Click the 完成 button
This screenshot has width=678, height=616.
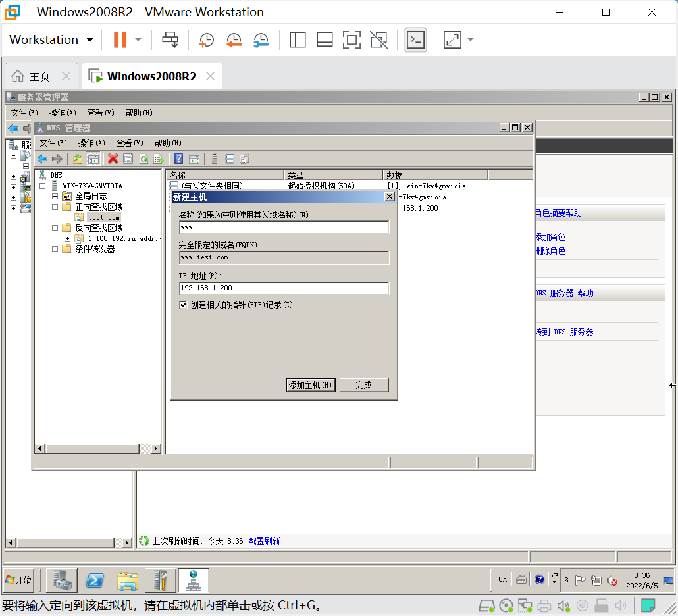coord(364,385)
